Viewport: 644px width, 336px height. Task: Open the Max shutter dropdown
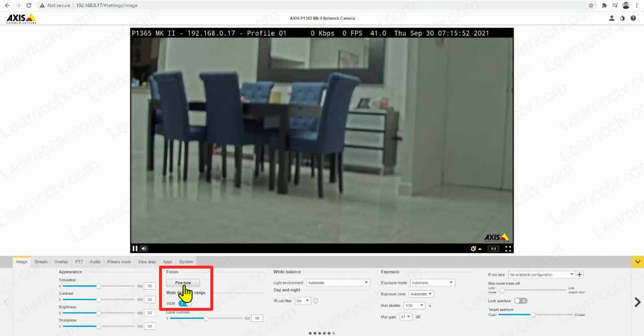point(415,306)
